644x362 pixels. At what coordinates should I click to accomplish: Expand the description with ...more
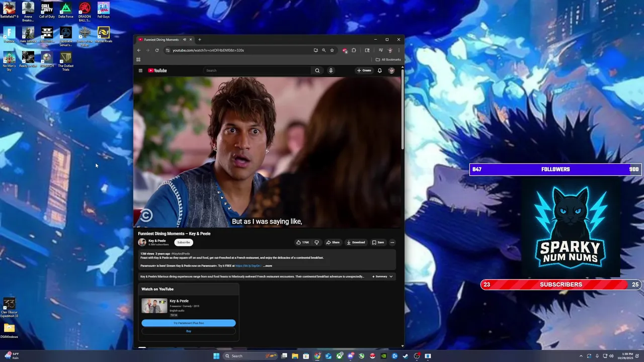point(267,265)
